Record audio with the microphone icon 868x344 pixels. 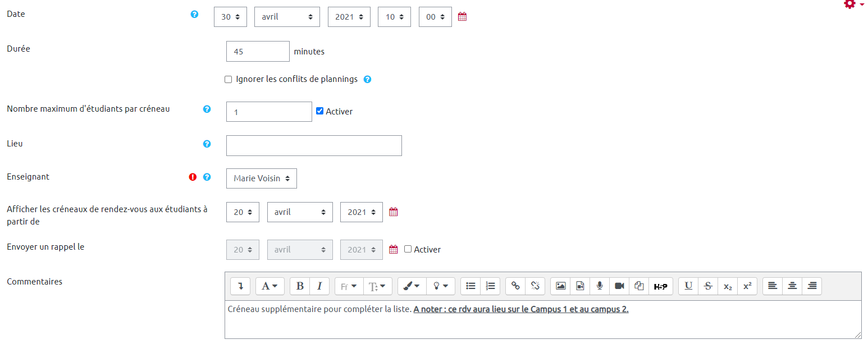click(x=600, y=286)
